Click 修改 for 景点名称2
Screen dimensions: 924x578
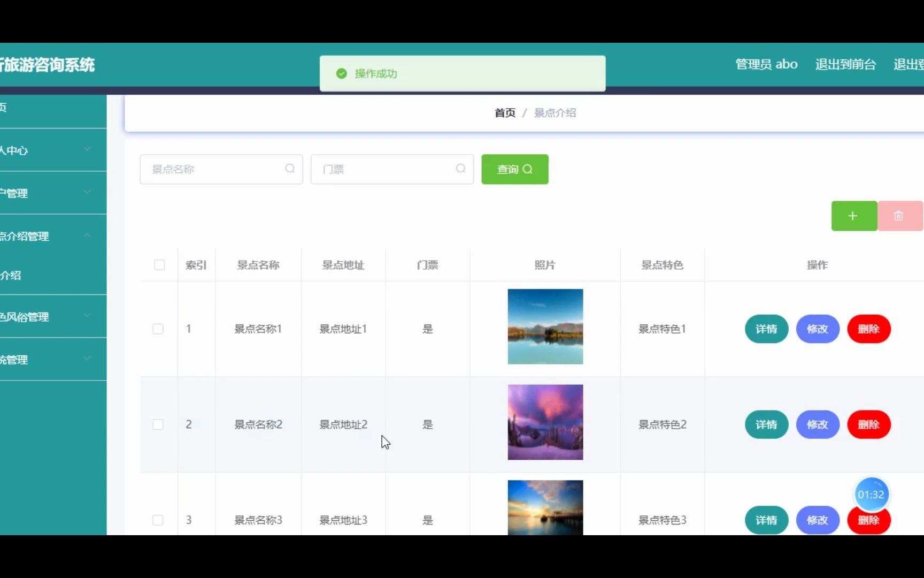(818, 424)
